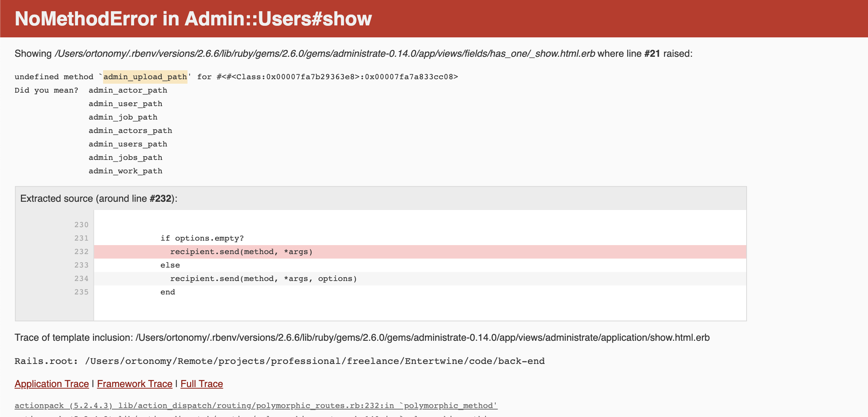Click the suggested admin_actor_path method
This screenshot has height=417, width=868.
[x=128, y=90]
